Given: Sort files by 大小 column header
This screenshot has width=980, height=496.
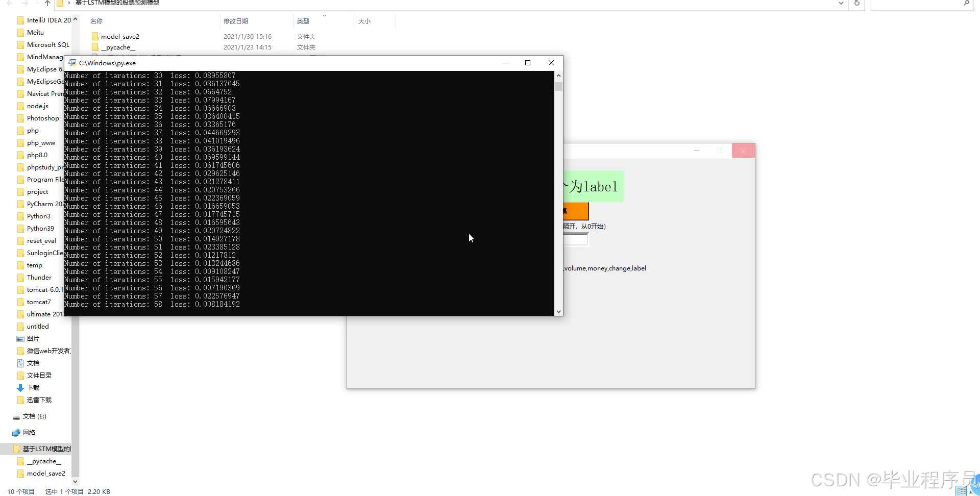Looking at the screenshot, I should click(364, 21).
